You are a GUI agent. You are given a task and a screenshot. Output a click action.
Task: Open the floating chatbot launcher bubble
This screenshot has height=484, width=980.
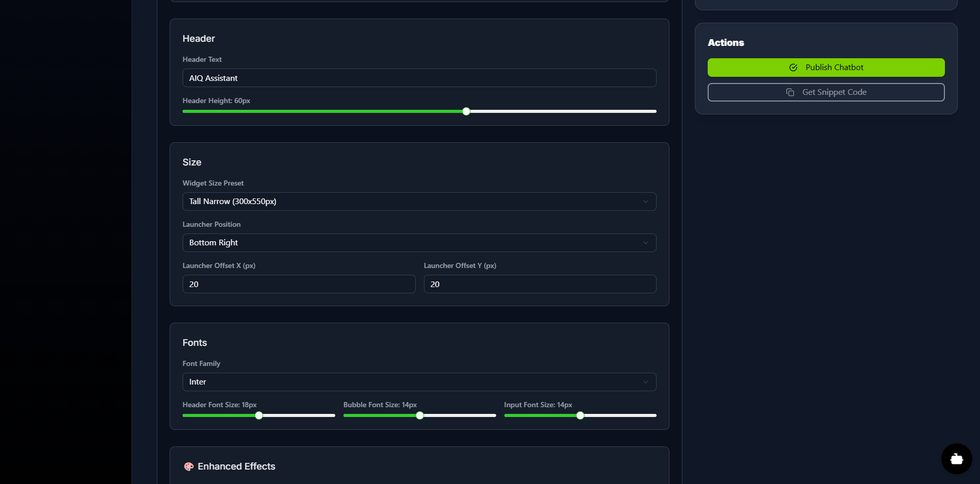pos(956,459)
